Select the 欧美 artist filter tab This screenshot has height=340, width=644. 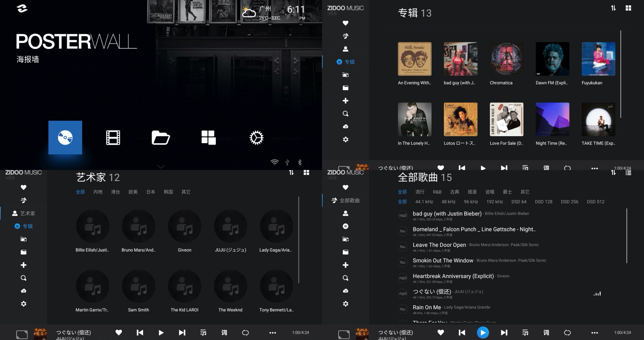pyautogui.click(x=133, y=192)
